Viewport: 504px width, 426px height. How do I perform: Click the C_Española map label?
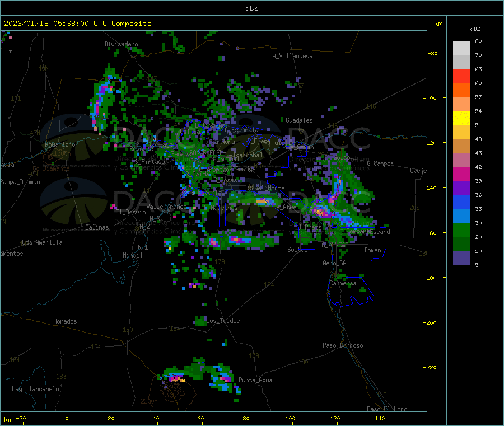(242, 130)
